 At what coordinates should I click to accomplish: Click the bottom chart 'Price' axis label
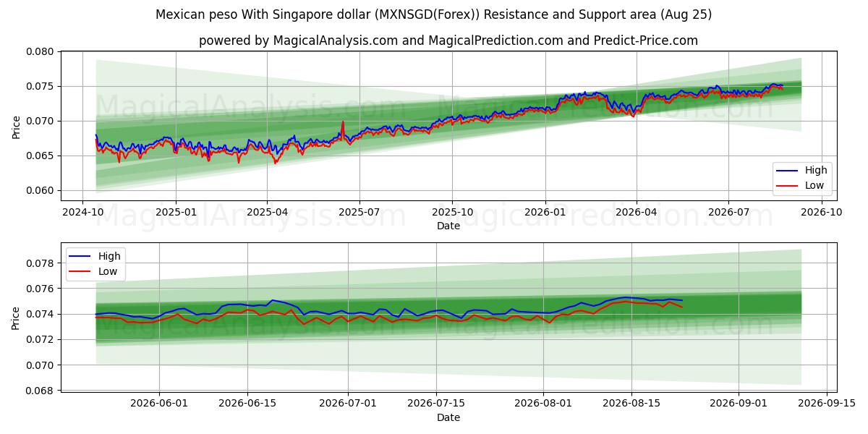click(17, 317)
